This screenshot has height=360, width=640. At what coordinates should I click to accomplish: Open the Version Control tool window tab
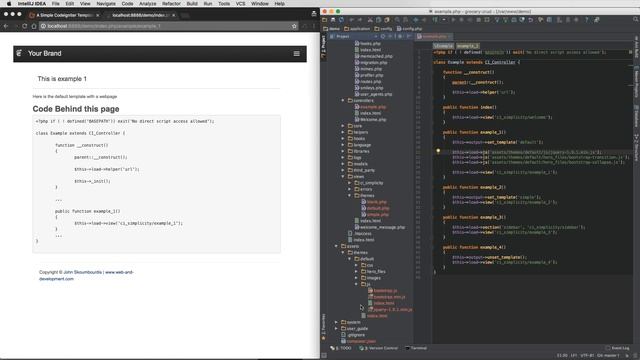coord(379,348)
